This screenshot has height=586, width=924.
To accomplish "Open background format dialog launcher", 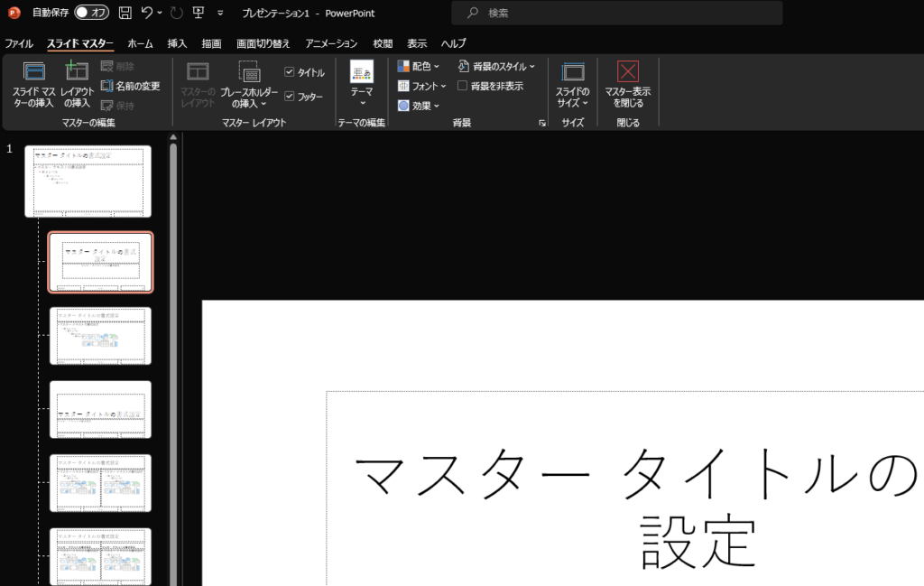I will [x=542, y=123].
